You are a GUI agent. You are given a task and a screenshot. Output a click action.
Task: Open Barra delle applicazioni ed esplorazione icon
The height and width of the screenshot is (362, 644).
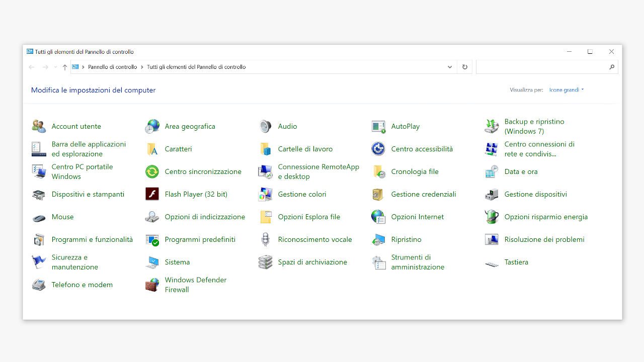[x=39, y=149]
